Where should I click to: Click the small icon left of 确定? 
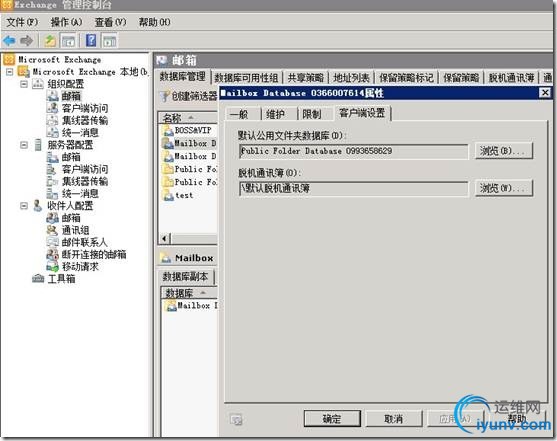tap(236, 420)
